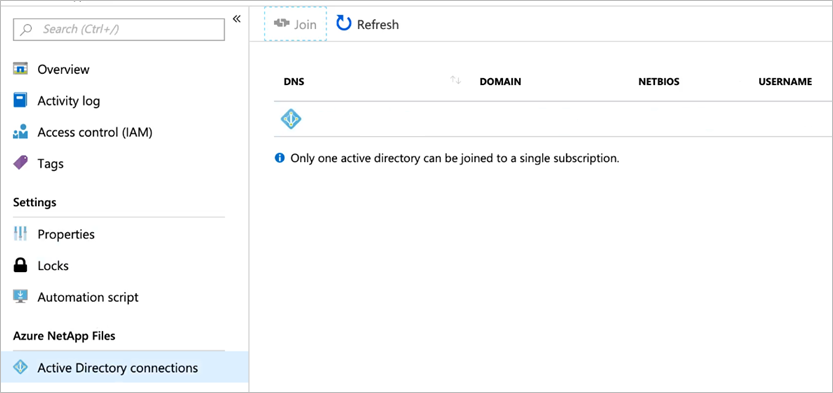Click the Activity log book icon
This screenshot has height=393, width=833.
coord(20,101)
